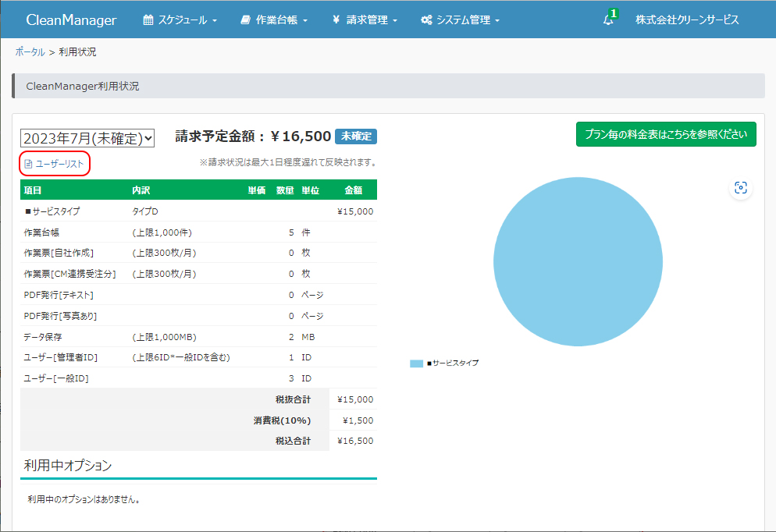This screenshot has height=532, width=776.
Task: Click the 株式会社クリーンサービス account name
Action: 687,20
